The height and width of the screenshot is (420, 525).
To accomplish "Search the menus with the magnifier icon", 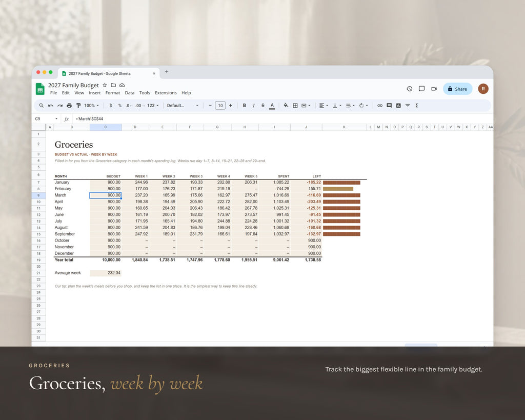I will [41, 106].
